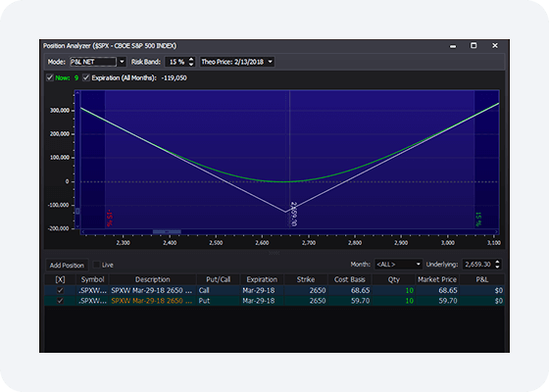
Task: Click the red -15 % risk band label
Action: click(x=109, y=219)
